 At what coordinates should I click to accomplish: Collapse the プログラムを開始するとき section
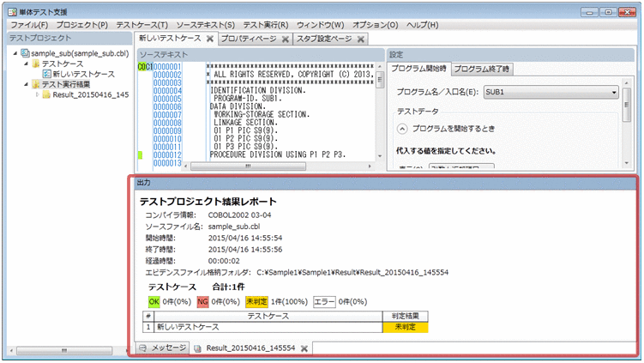click(402, 129)
